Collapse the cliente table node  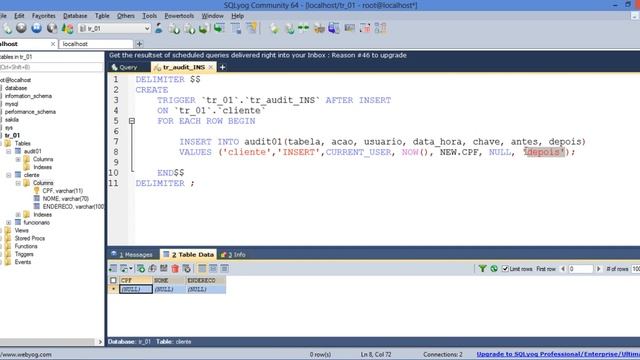point(9,175)
